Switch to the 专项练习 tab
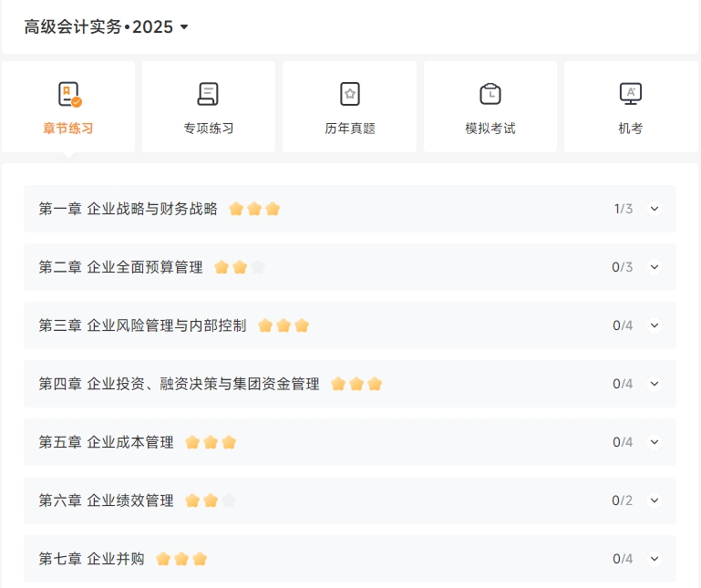Viewport: 701px width, 588px height. (209, 129)
